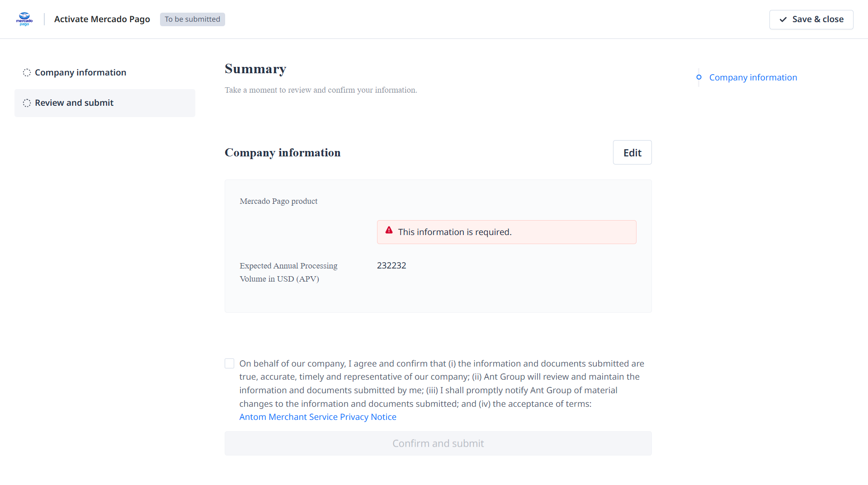The width and height of the screenshot is (868, 485).
Task: Tick the company agreement checkbox
Action: (x=230, y=364)
